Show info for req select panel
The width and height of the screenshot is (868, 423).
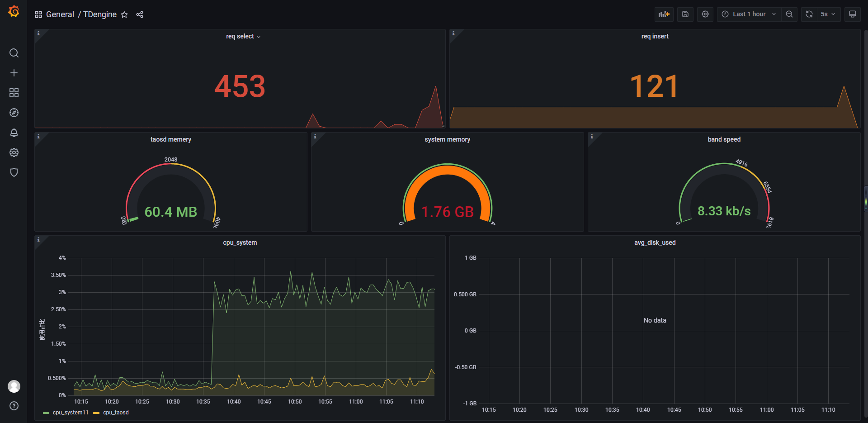pos(38,33)
